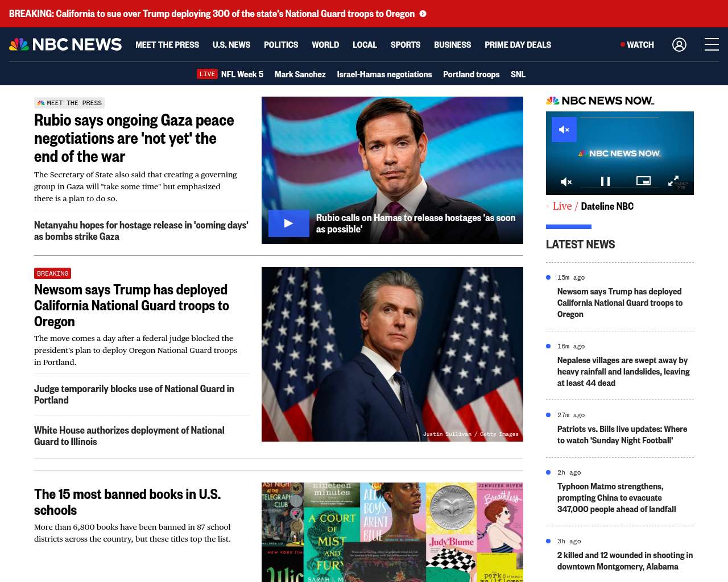Screen dimensions: 728x582
Task: Click the Newsom photo with American flags
Action: pyautogui.click(x=392, y=354)
